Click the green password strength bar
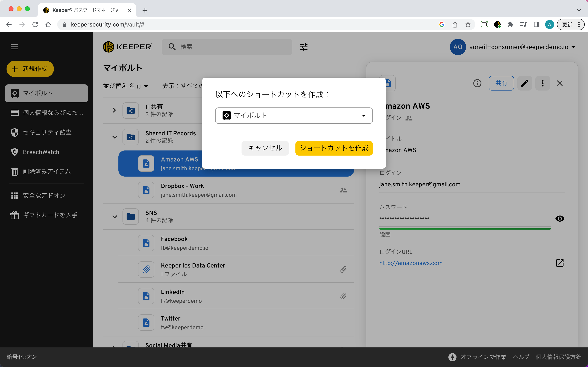 click(464, 229)
